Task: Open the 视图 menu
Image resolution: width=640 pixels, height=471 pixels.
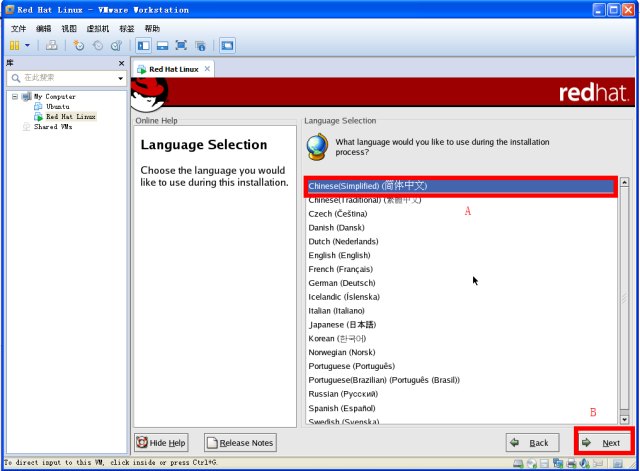Action: coord(69,29)
